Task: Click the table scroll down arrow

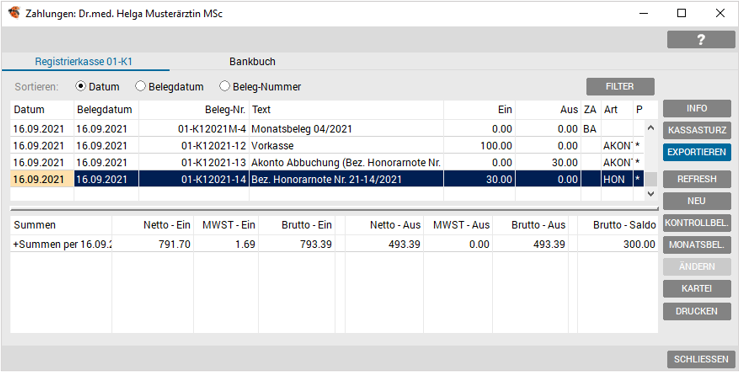Action: pos(651,193)
